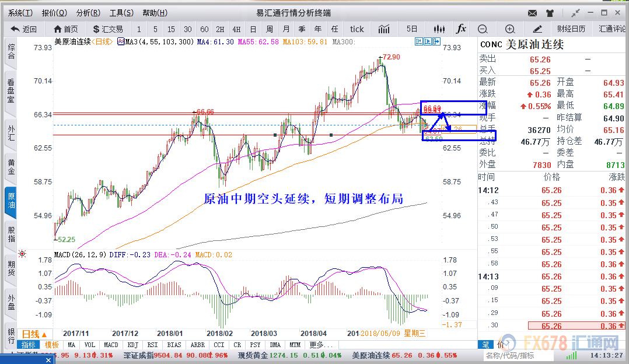Image resolution: width=629 pixels, height=364 pixels.
Task: Apply the KDJ indicator
Action: point(133,345)
